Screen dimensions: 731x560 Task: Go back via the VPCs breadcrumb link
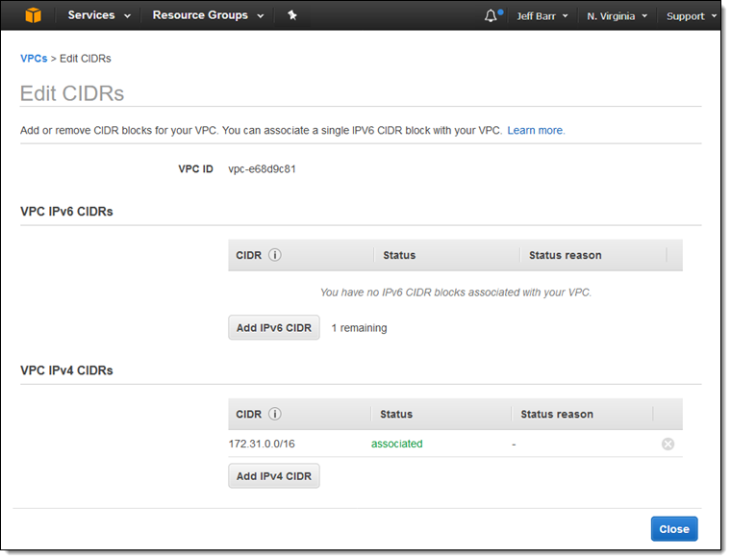[34, 59]
